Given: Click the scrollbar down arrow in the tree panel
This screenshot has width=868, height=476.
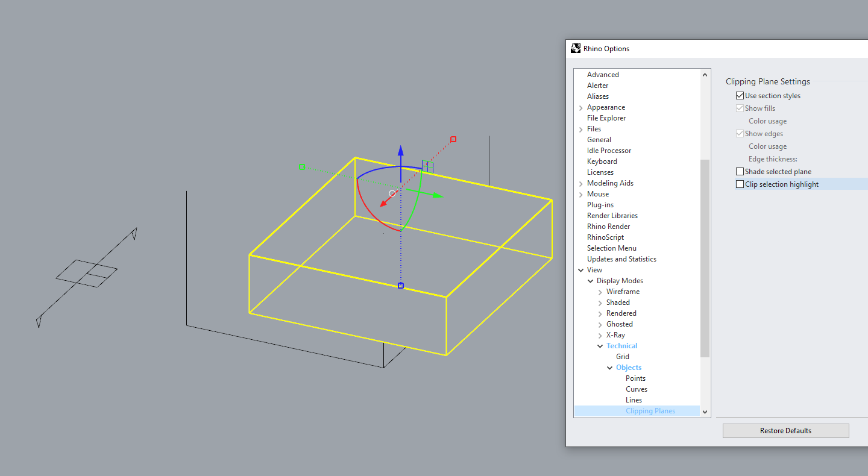Looking at the screenshot, I should click(704, 411).
